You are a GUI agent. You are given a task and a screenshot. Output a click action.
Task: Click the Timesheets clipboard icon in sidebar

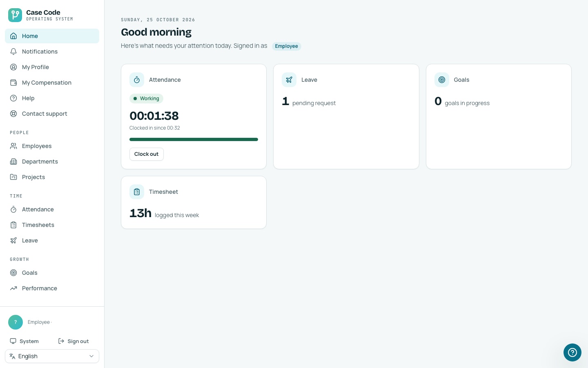click(x=13, y=225)
